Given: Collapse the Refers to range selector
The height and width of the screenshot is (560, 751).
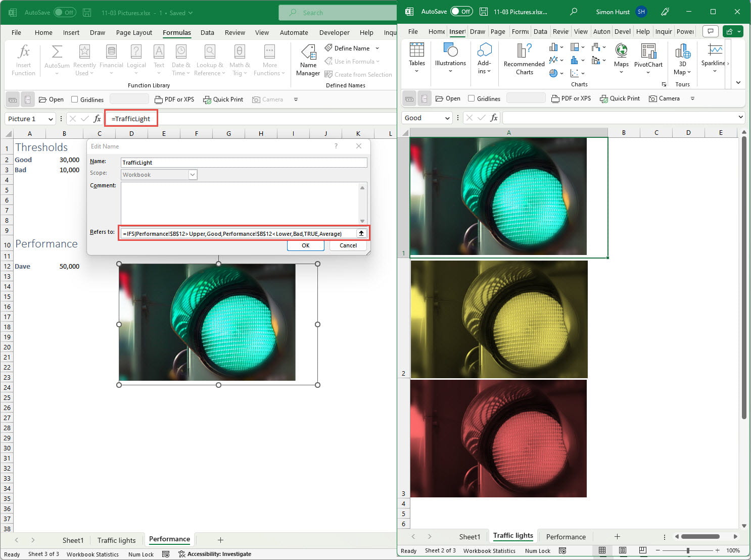Looking at the screenshot, I should coord(361,233).
